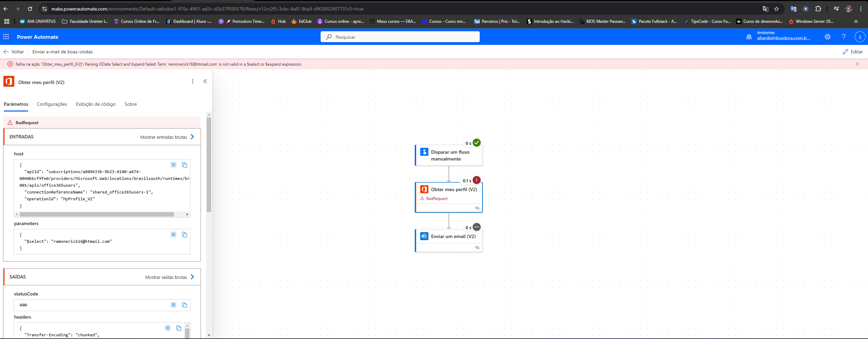The width and height of the screenshot is (868, 339).
Task: Open browser three-dot menu
Action: (x=861, y=9)
